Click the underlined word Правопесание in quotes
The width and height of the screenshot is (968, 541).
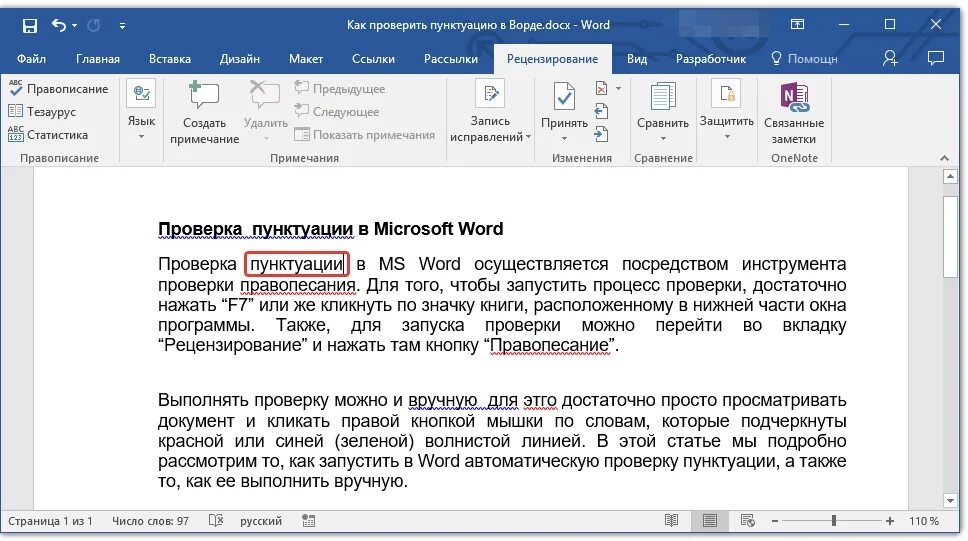549,345
